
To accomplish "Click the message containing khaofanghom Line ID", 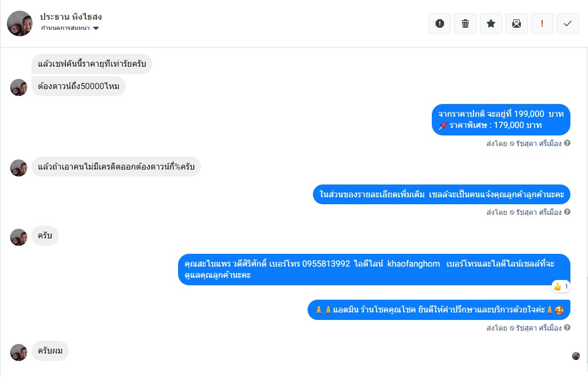I will (374, 269).
